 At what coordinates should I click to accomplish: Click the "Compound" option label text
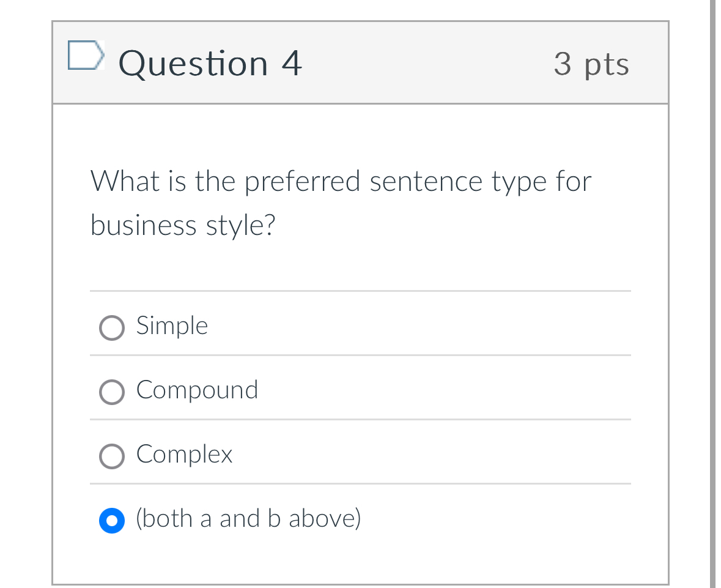(x=197, y=390)
